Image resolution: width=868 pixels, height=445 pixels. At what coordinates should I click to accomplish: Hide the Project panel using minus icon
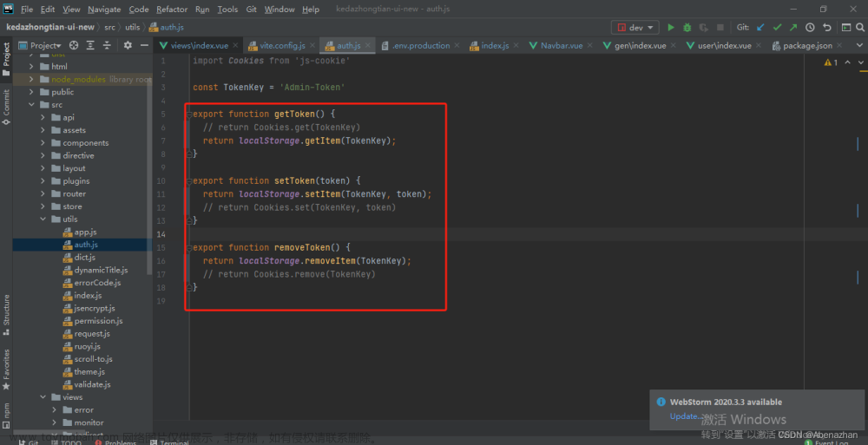click(144, 45)
